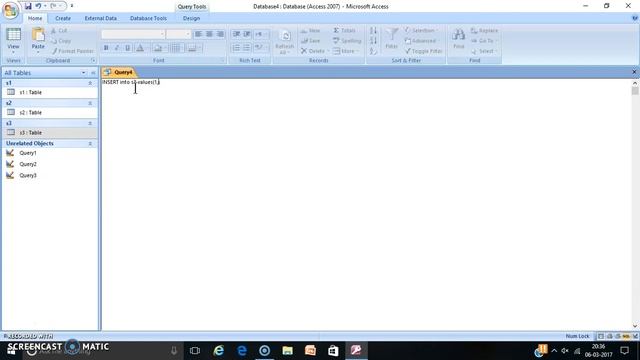Screen dimensions: 640x360
Task: Activate Format Painter
Action: (73, 51)
